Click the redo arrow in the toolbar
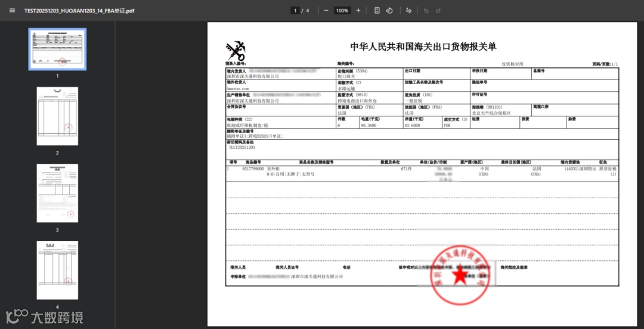 click(x=438, y=11)
